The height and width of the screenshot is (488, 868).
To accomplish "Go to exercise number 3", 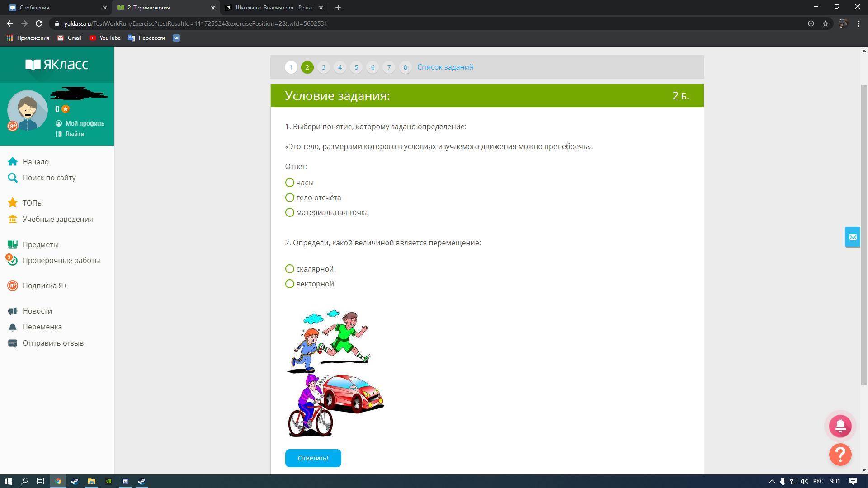I will (x=323, y=67).
